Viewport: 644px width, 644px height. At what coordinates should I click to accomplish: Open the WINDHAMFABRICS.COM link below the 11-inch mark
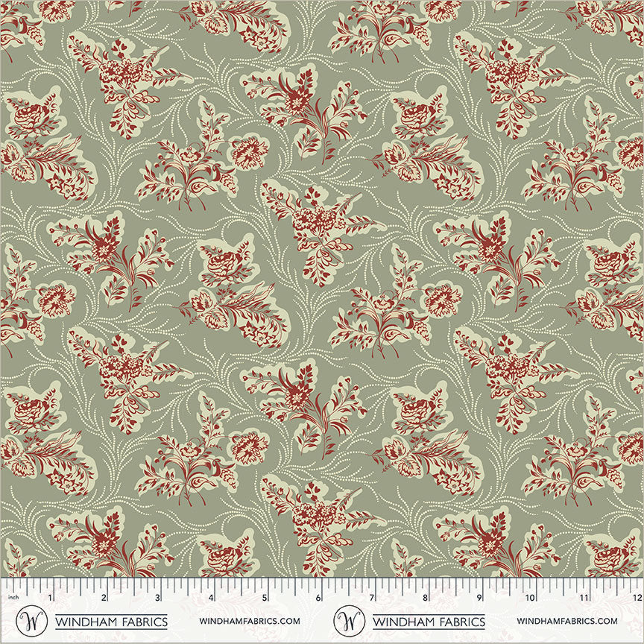coord(567,622)
